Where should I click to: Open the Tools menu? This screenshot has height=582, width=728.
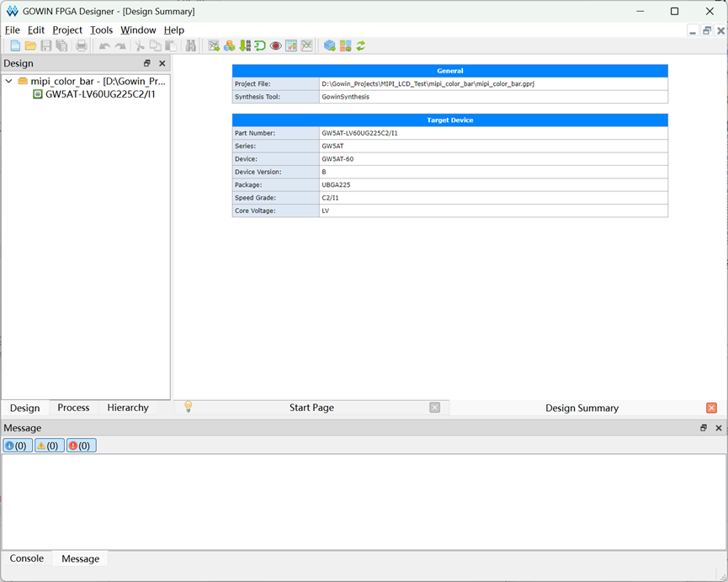pos(101,30)
